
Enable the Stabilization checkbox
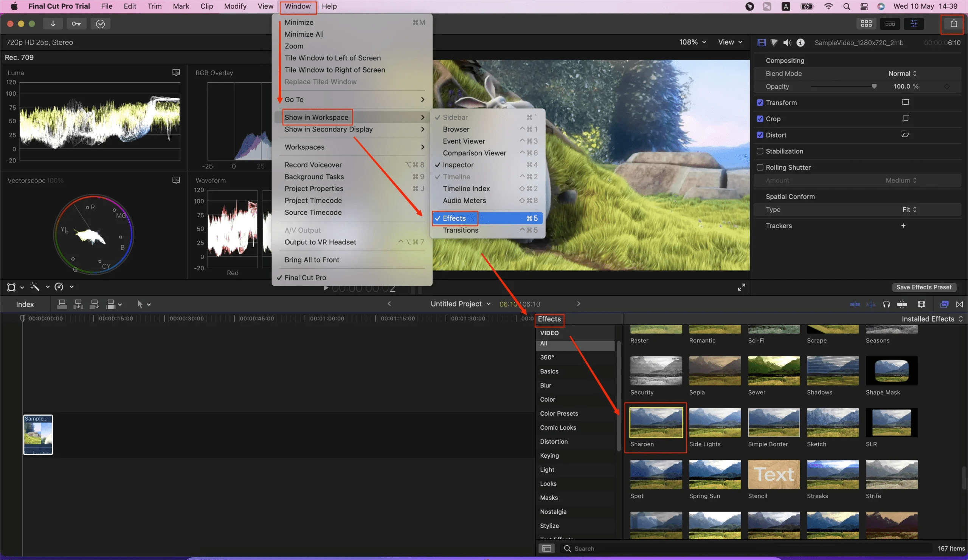tap(760, 151)
